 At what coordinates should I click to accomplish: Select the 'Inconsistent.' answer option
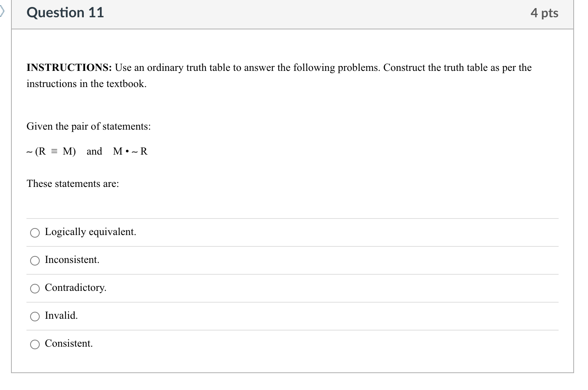[x=35, y=261]
